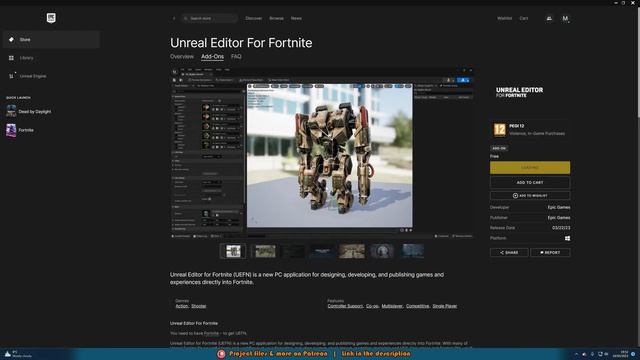Switch to the FAQ tab
640x360 pixels.
click(236, 57)
